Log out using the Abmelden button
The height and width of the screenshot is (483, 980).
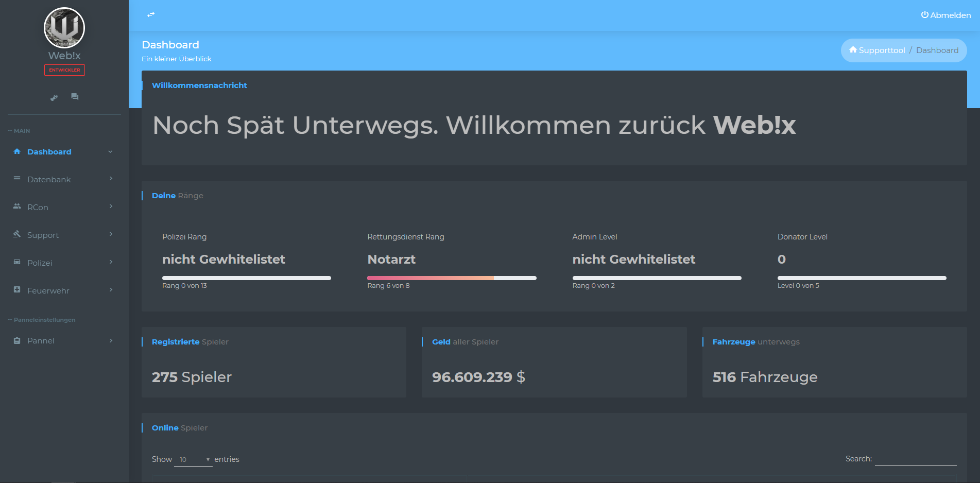(946, 15)
